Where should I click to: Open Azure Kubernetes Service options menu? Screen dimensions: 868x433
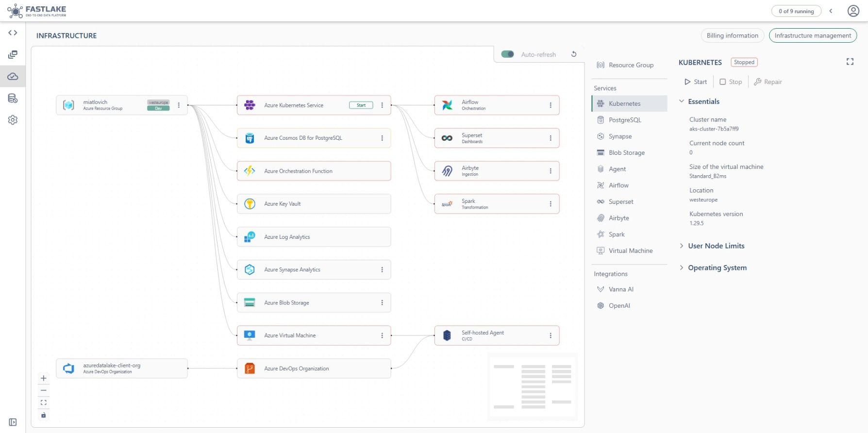coord(382,105)
